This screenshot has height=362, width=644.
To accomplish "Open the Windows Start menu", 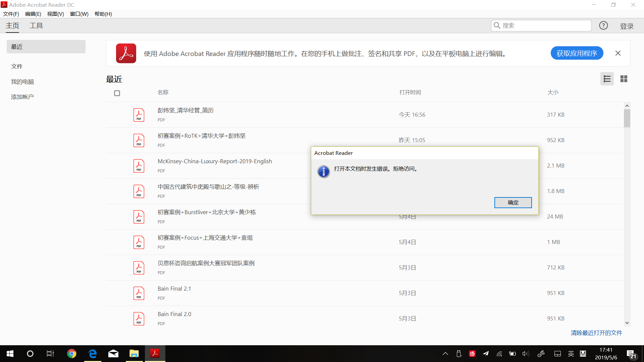I will (x=10, y=354).
